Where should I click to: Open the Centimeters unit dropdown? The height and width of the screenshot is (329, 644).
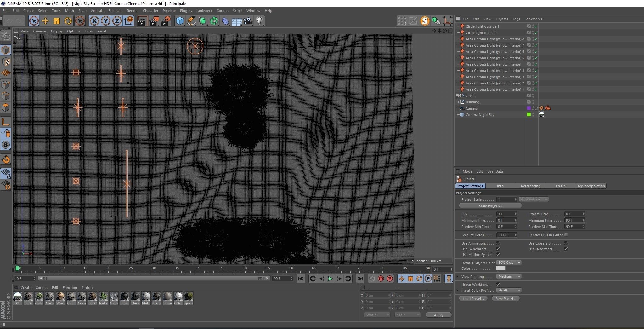534,199
